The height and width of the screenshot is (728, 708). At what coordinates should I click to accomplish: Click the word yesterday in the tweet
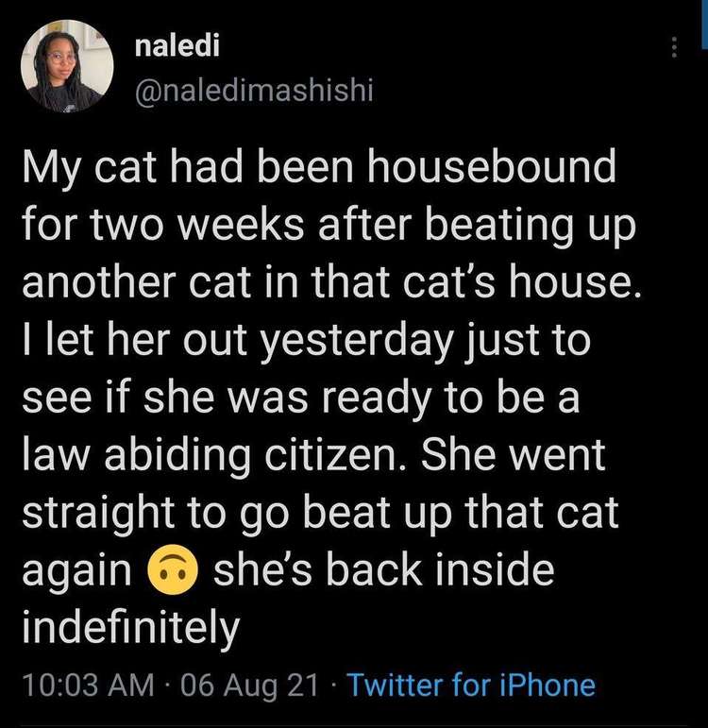pyautogui.click(x=356, y=340)
